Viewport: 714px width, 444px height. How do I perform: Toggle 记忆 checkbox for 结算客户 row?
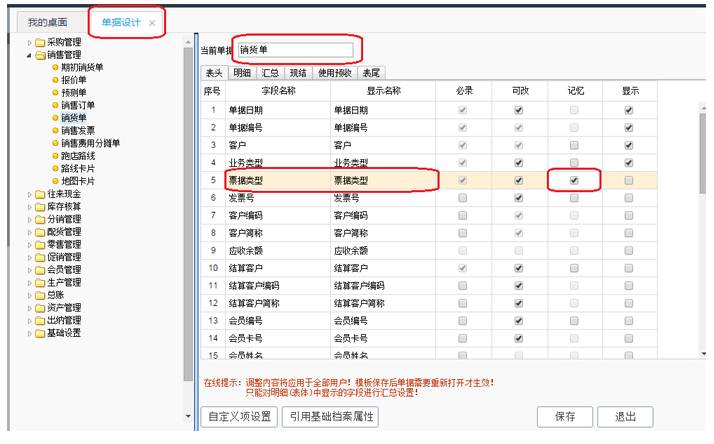coord(574,268)
